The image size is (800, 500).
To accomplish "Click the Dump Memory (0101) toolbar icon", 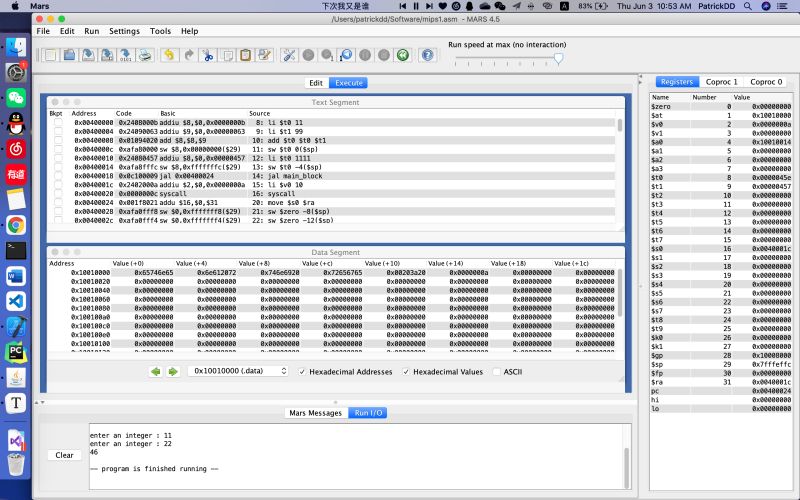I will pyautogui.click(x=126, y=55).
